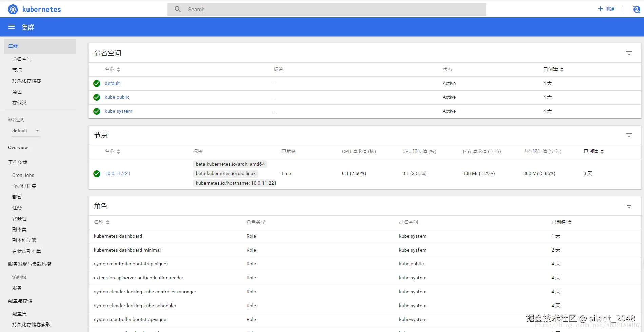The image size is (644, 332).
Task: Open Overview in the sidebar
Action: pyautogui.click(x=18, y=147)
